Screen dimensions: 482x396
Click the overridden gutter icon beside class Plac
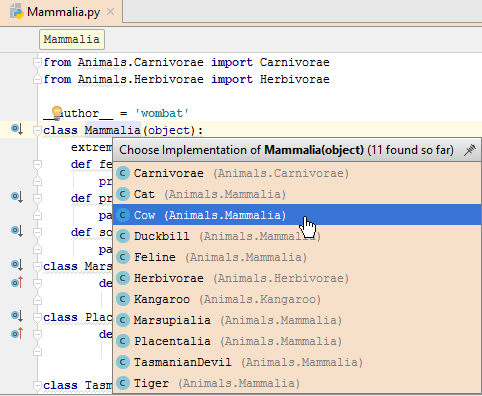coord(17,315)
